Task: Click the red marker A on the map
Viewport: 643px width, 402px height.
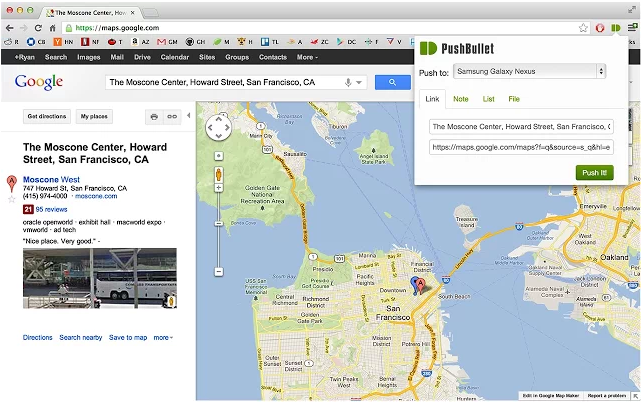Action: tap(420, 285)
